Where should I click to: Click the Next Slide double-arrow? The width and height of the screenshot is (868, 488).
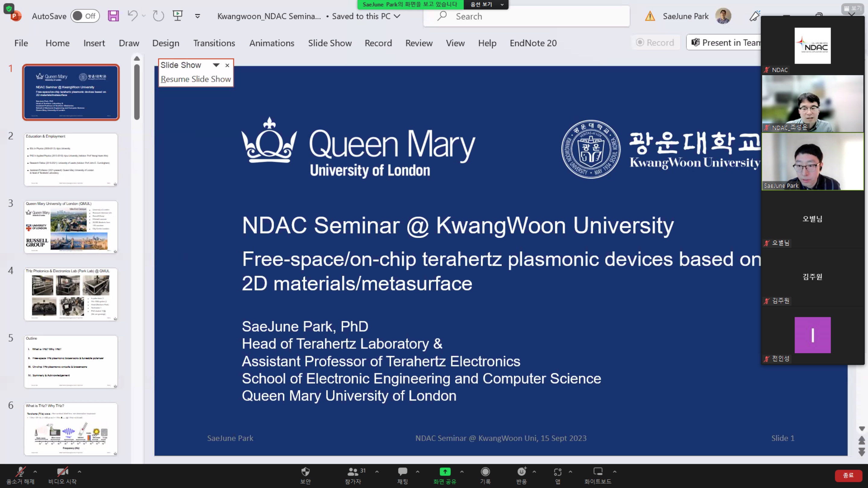coord(862,452)
